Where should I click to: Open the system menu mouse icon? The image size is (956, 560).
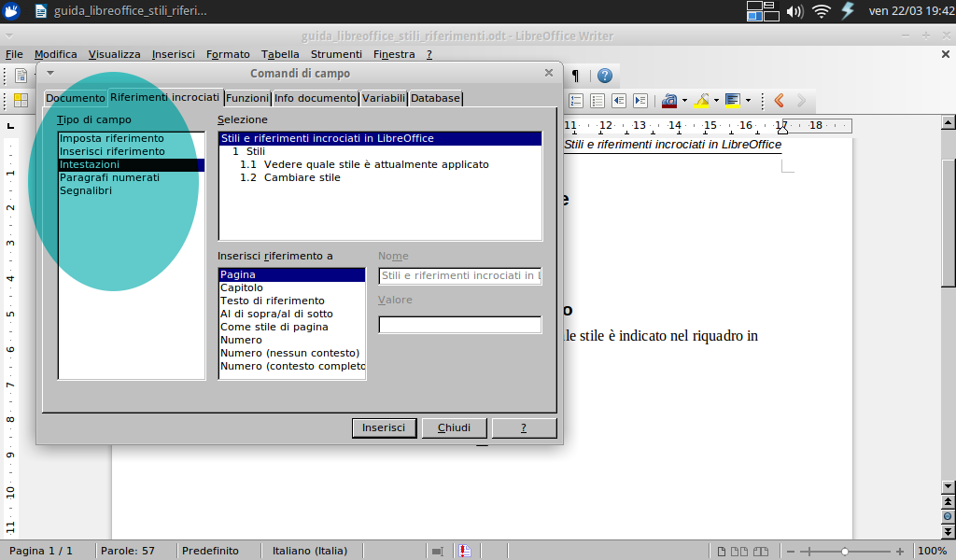[x=11, y=11]
